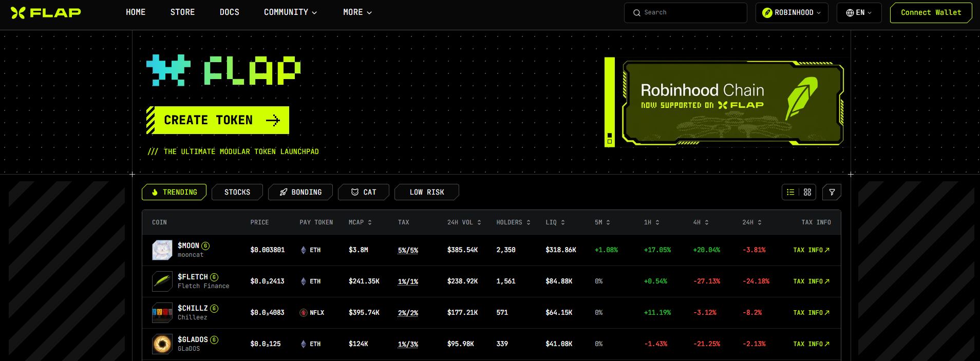The height and width of the screenshot is (361, 980).
Task: Click the $3.8M market cap value
Action: click(x=358, y=250)
